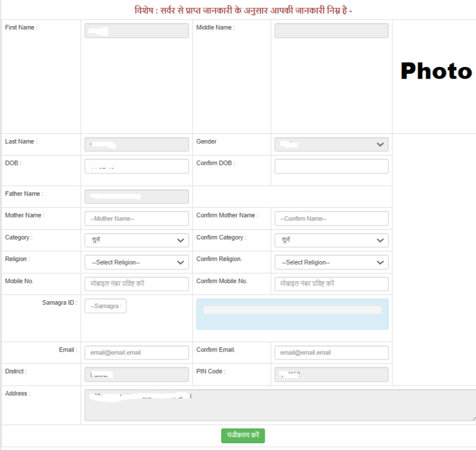Select the Confirm Email input field

coord(331,353)
